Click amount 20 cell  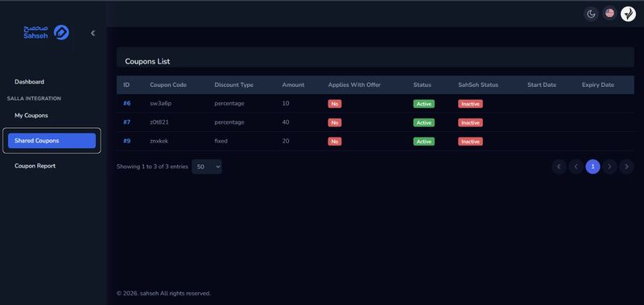click(286, 141)
